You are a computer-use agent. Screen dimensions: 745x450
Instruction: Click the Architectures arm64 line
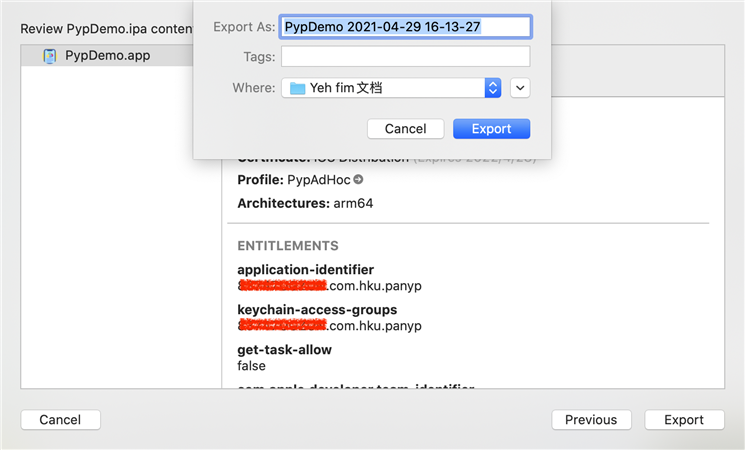click(305, 203)
